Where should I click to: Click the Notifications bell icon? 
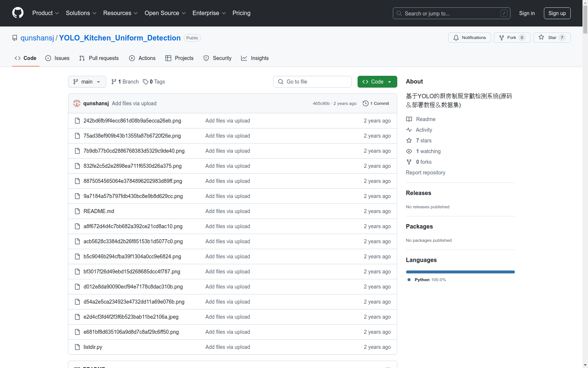(x=456, y=38)
